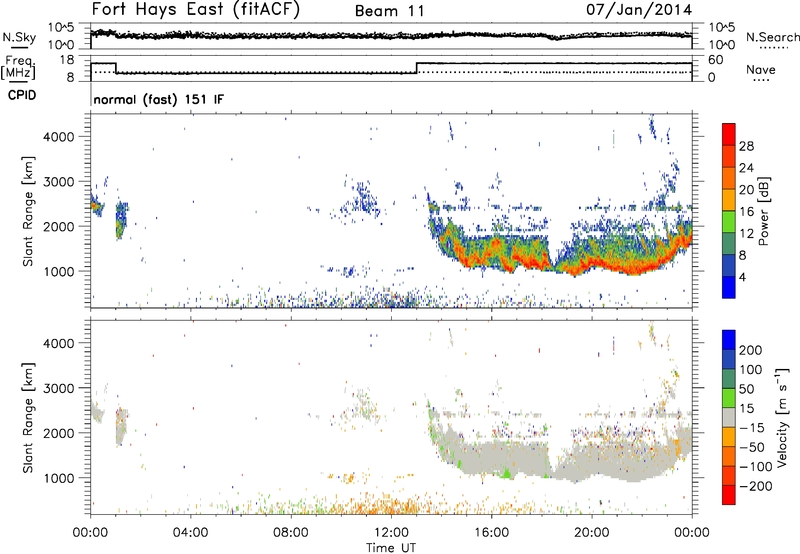Click the '12:00' time axis tick label
This screenshot has height=554, width=800.
pyautogui.click(x=391, y=533)
